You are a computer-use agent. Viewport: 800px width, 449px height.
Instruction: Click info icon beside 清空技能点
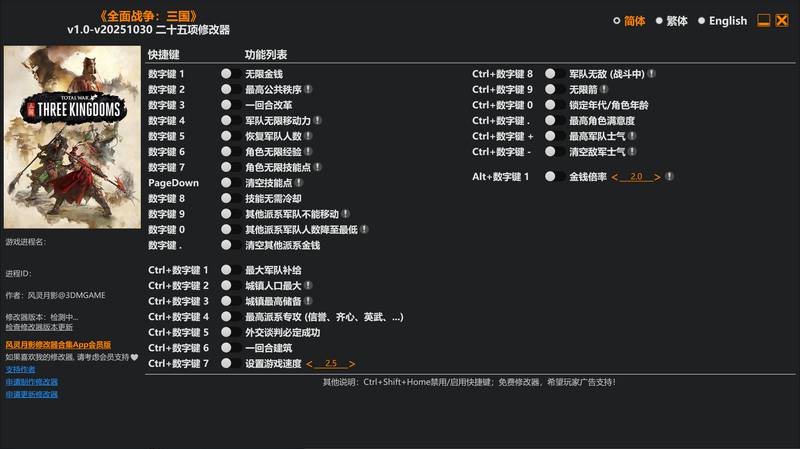[x=299, y=183]
